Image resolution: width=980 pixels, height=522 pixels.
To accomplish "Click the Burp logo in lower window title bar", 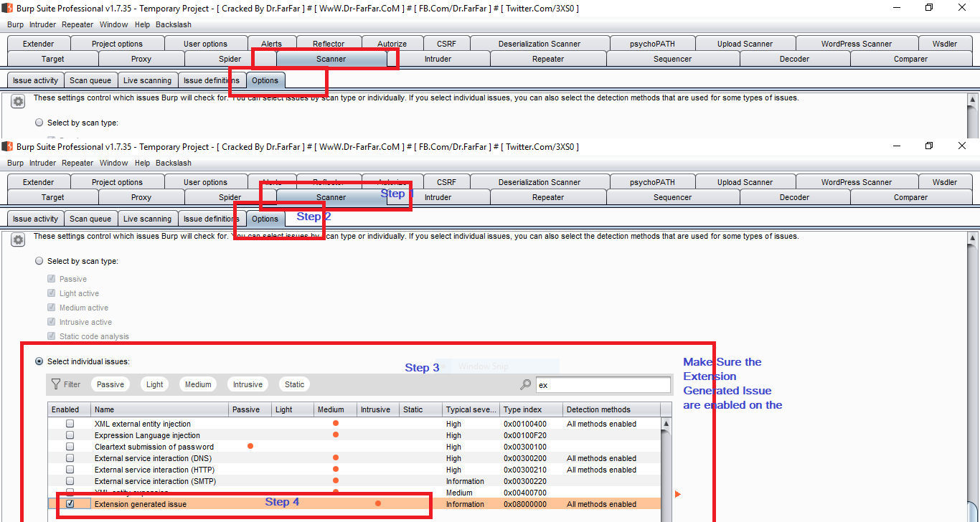I will click(7, 146).
